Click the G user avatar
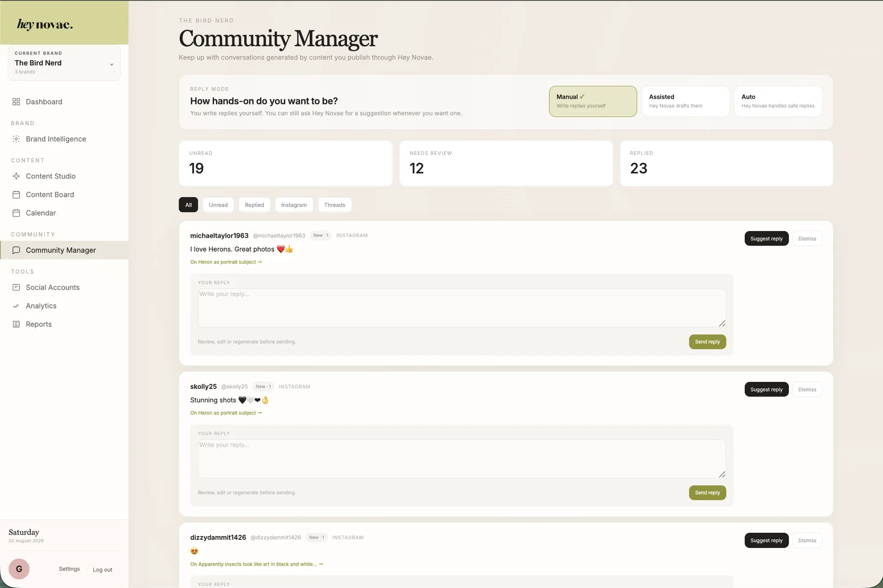 coord(19,569)
